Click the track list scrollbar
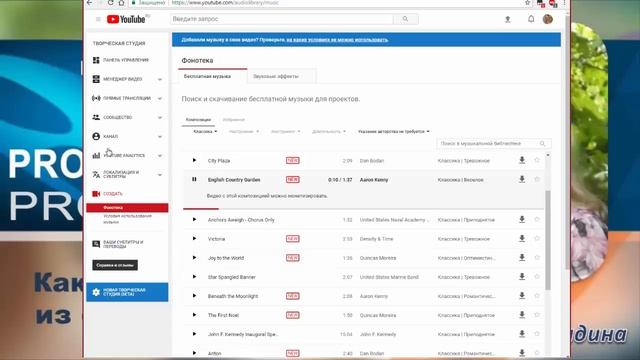 tap(548, 240)
